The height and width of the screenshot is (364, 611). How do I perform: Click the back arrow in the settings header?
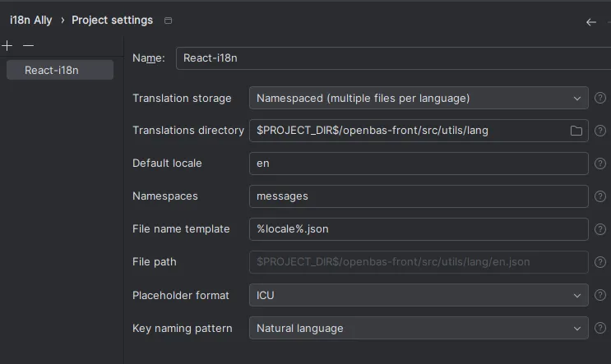pos(590,22)
